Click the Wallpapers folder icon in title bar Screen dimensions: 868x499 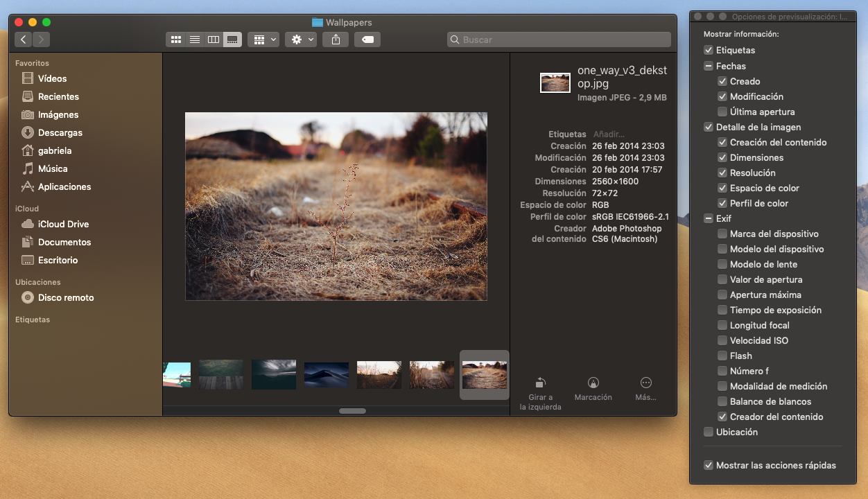click(x=318, y=22)
